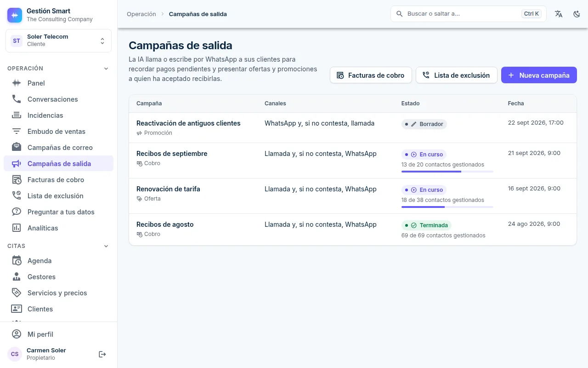Image resolution: width=588 pixels, height=368 pixels.
Task: Click the Embudo de ventas funnel icon
Action: (x=17, y=132)
